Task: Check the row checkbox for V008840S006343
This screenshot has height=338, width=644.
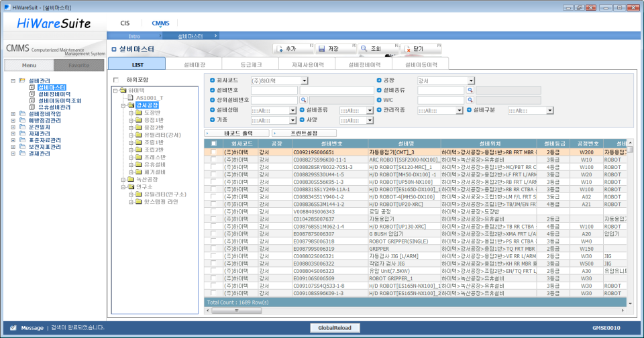Action: tap(213, 211)
